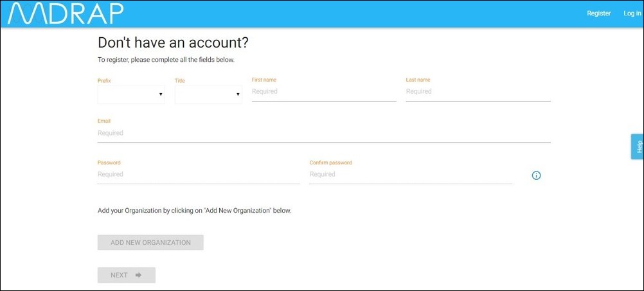Select the Email input field

(324, 133)
